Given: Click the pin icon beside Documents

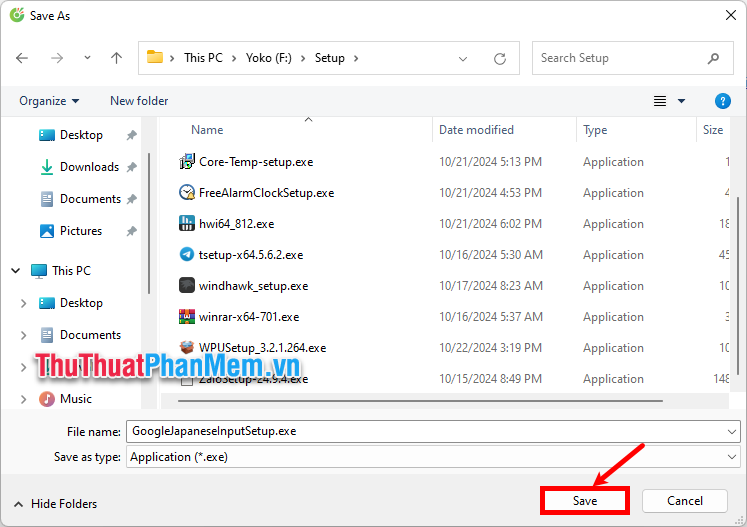Looking at the screenshot, I should (131, 199).
